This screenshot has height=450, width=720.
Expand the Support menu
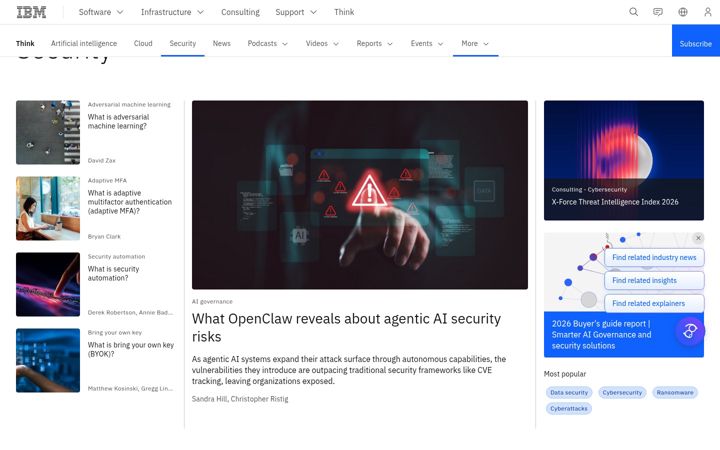pos(296,12)
